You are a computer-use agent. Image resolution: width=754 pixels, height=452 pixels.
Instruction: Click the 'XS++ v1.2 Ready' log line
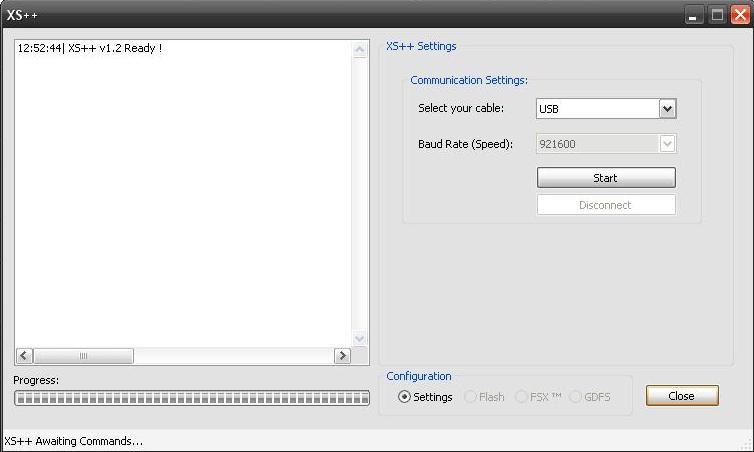[90, 48]
